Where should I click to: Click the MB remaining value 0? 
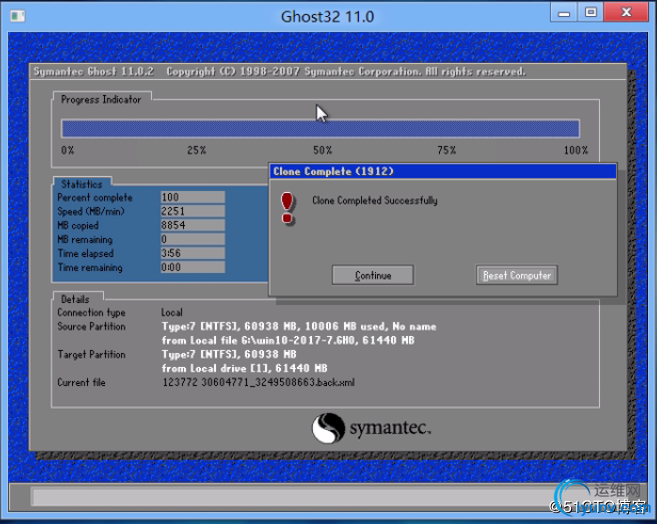tap(193, 239)
